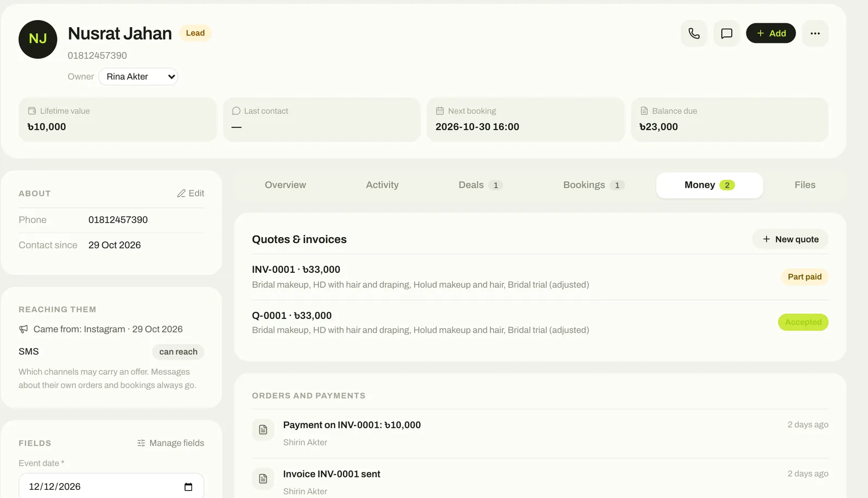The height and width of the screenshot is (498, 868).
Task: Call the contact via phone icon
Action: 694,33
